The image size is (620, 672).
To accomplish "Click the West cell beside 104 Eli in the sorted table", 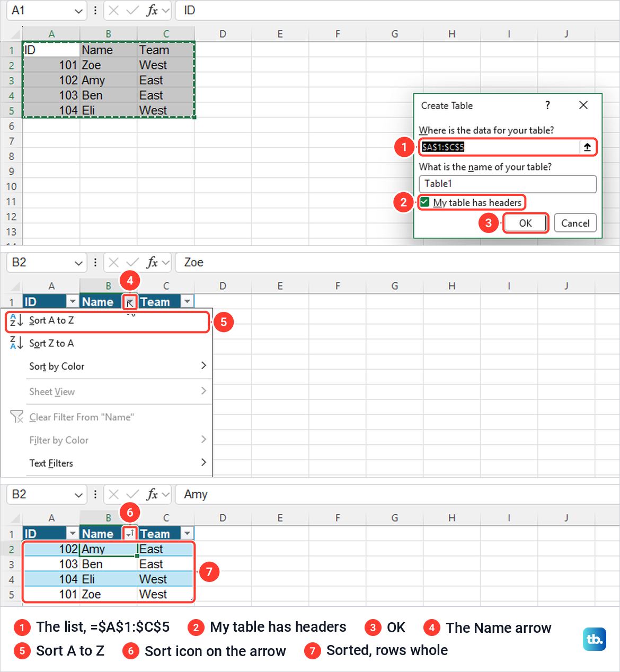I will click(x=166, y=579).
